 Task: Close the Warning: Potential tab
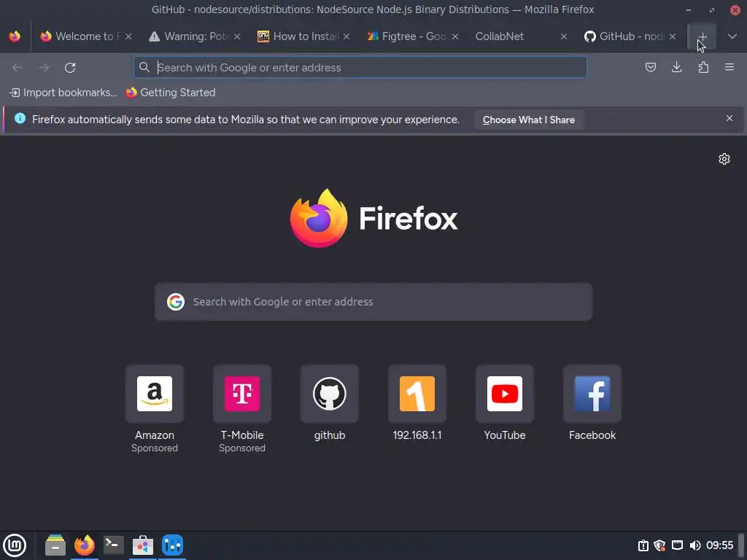click(x=237, y=36)
